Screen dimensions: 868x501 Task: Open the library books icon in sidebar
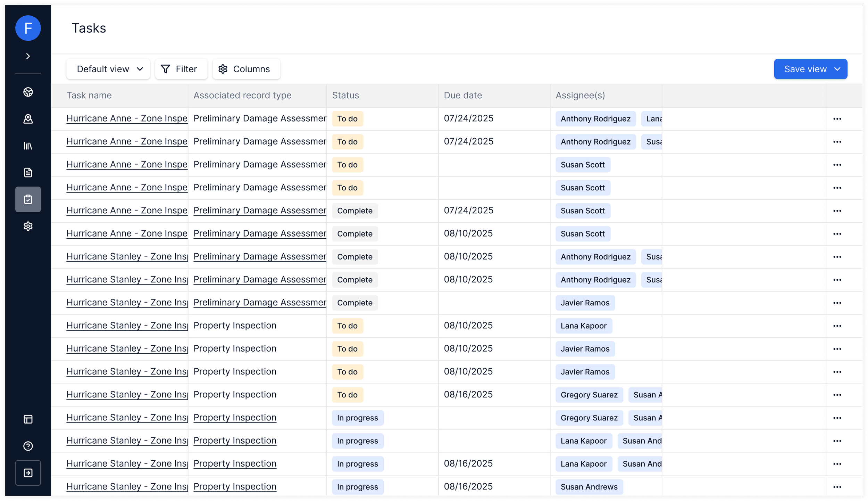pos(28,146)
